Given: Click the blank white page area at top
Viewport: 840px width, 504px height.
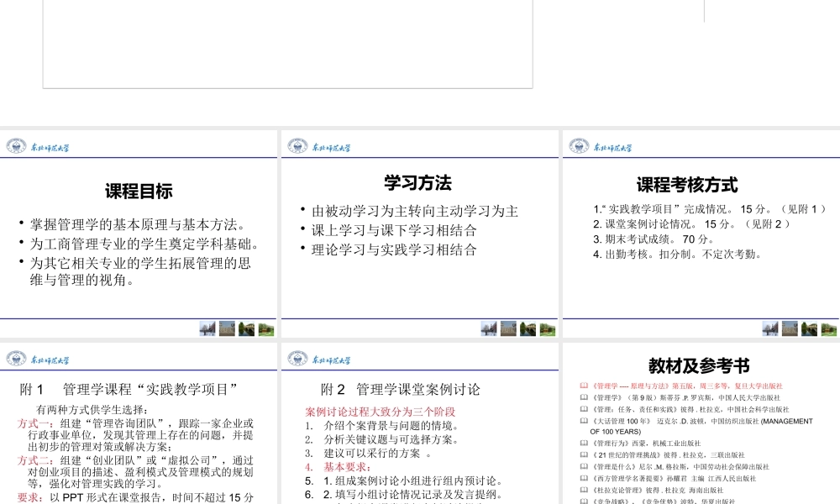Looking at the screenshot, I should [x=287, y=42].
